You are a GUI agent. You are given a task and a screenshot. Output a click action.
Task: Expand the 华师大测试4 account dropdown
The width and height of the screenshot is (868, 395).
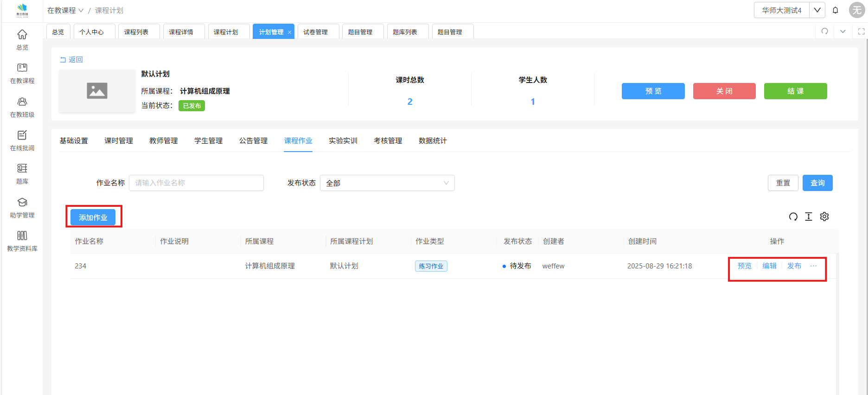pyautogui.click(x=817, y=10)
